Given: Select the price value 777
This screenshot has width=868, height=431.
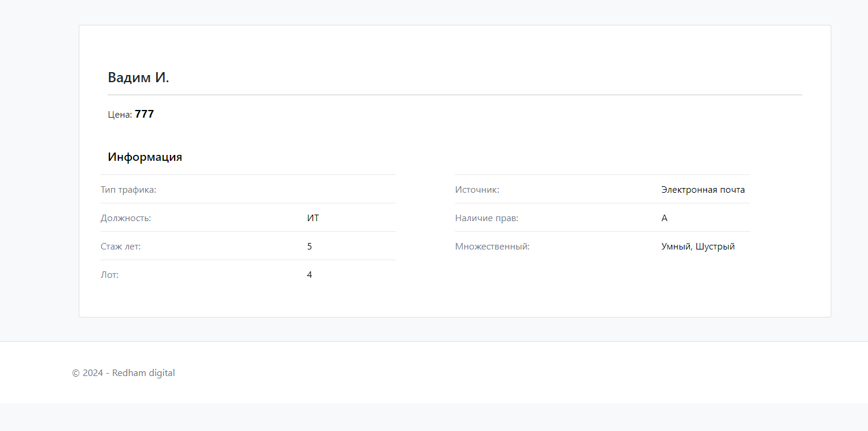Looking at the screenshot, I should coord(144,114).
